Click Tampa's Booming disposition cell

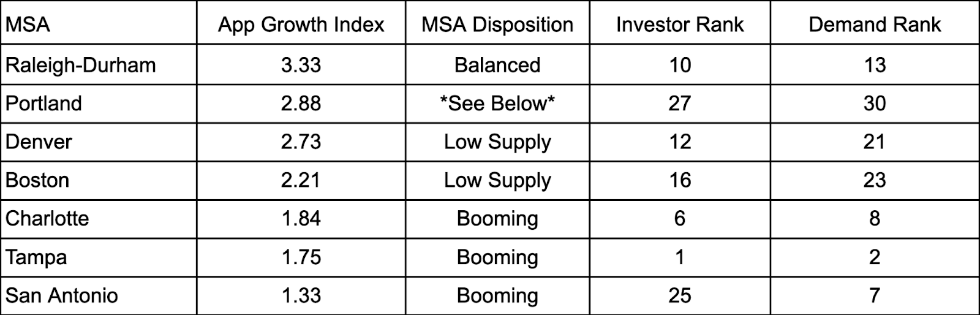[x=497, y=257]
